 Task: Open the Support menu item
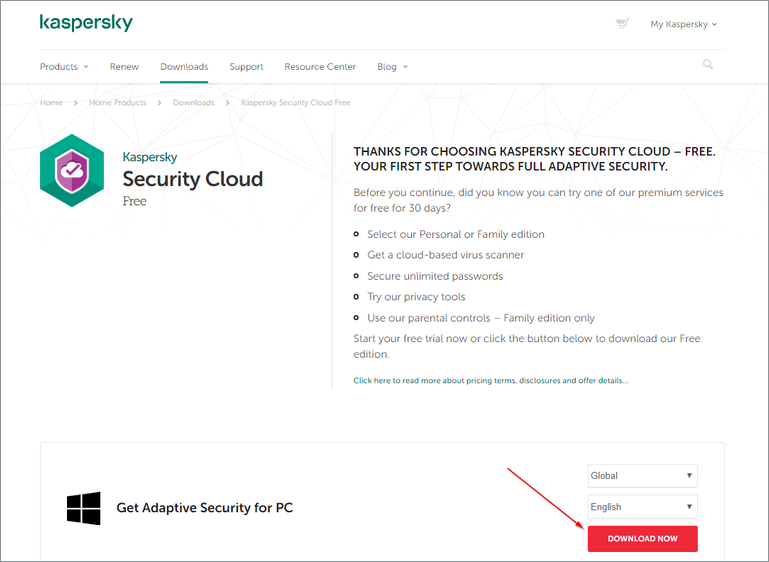[x=246, y=67]
